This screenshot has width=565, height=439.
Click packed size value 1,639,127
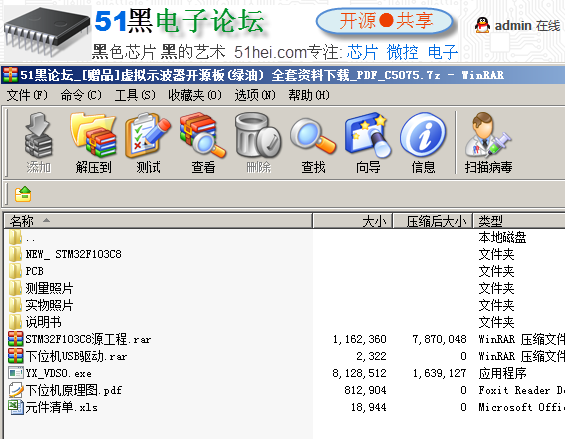pos(439,373)
